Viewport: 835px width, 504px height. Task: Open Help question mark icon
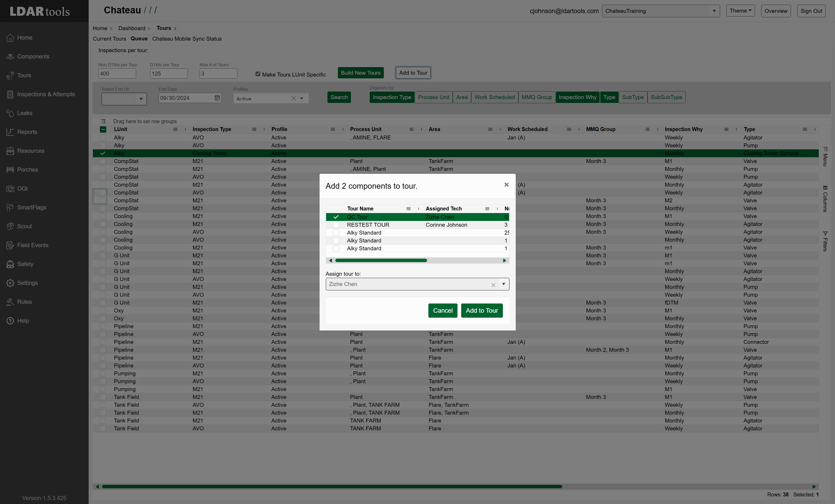tap(10, 321)
